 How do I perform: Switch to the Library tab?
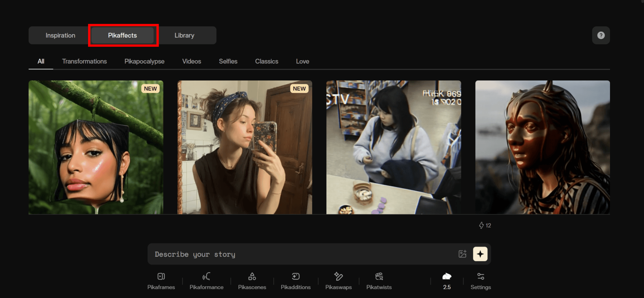[x=184, y=36]
